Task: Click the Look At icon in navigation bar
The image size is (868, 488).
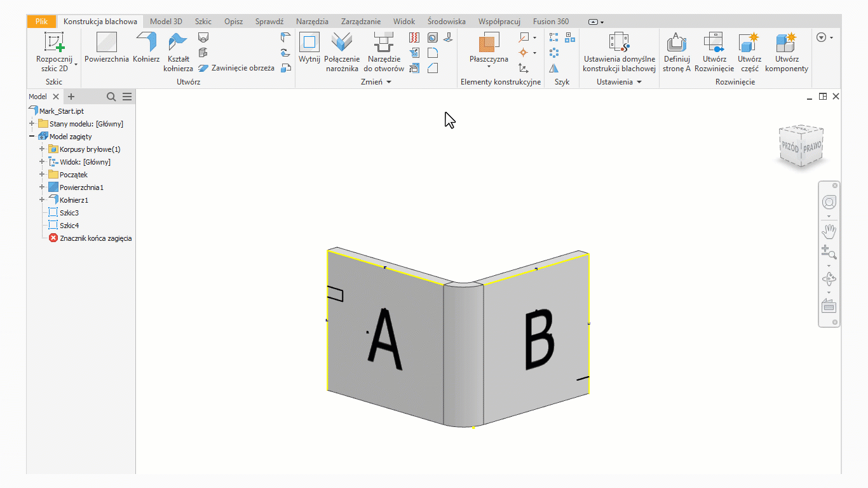Action: (x=829, y=306)
